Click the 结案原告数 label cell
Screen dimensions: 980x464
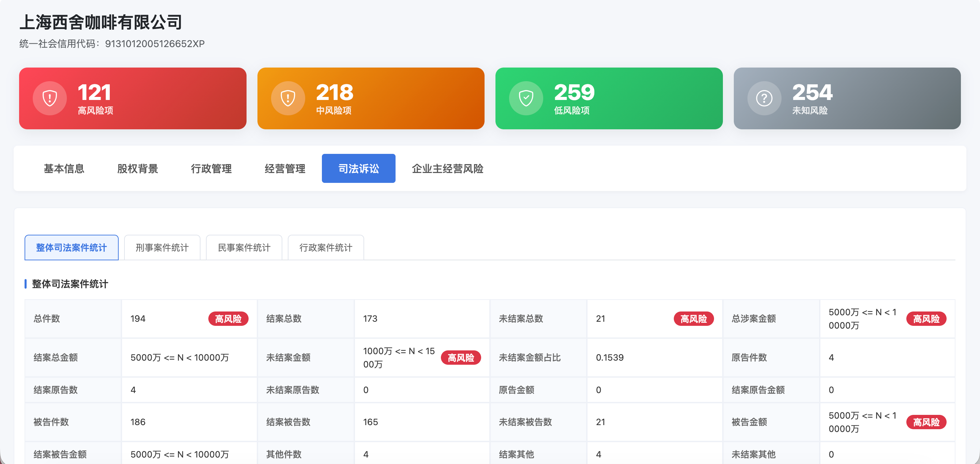click(x=73, y=390)
